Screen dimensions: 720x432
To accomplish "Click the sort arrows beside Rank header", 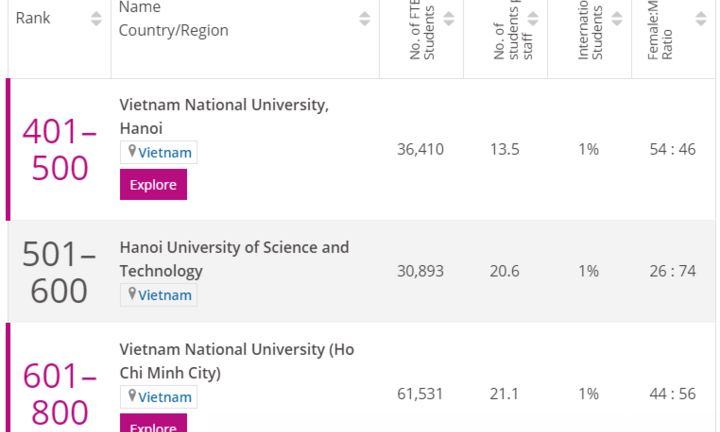I will [x=96, y=18].
